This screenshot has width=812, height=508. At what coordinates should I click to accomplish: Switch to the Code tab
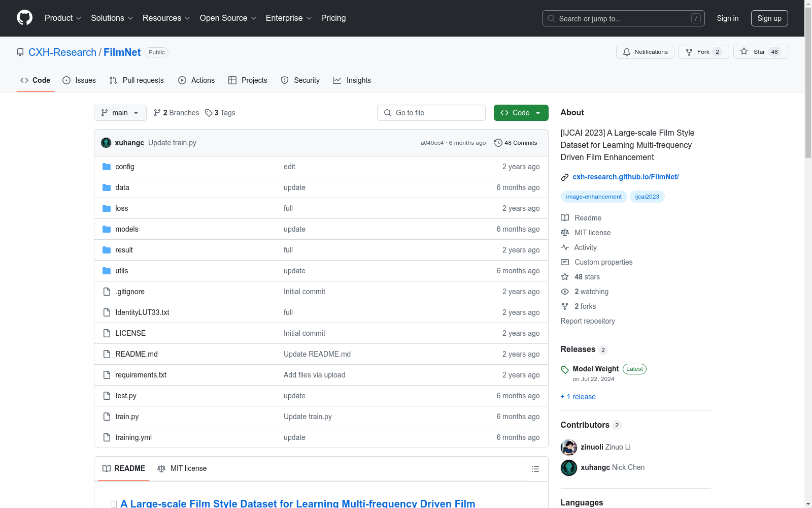[36, 80]
